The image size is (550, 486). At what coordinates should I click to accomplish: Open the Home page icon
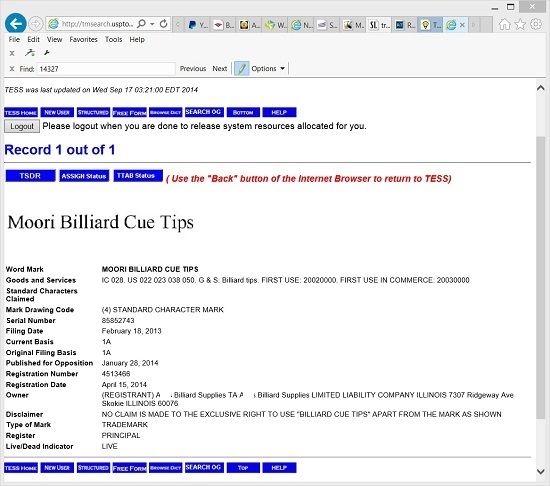(504, 24)
